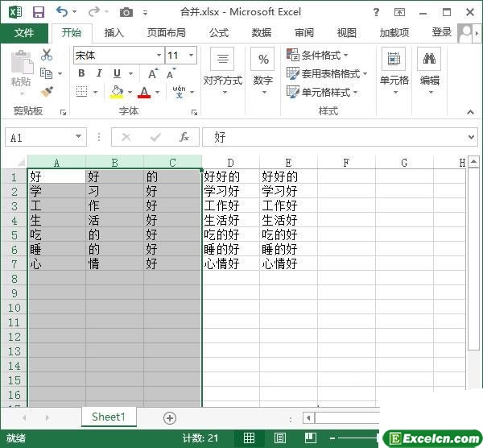Screen dimensions: 483x448
Task: Click the 粘贴 paste button
Action: (21, 68)
